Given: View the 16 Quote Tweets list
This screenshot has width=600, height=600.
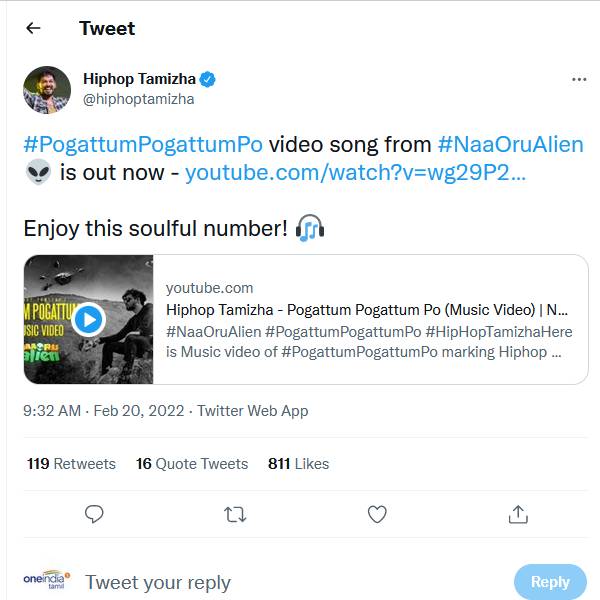Looking at the screenshot, I should pyautogui.click(x=192, y=464).
